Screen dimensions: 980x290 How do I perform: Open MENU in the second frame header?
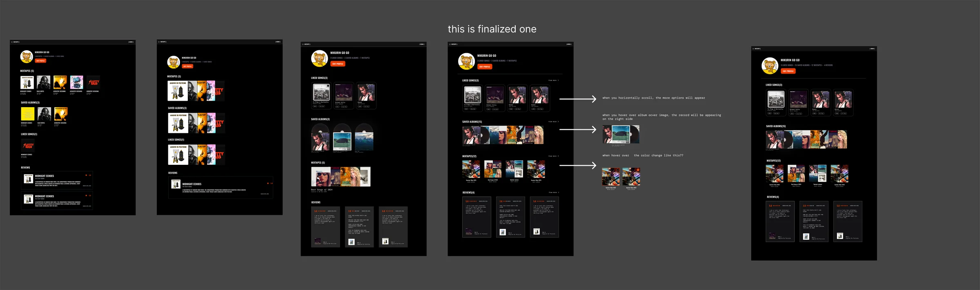pyautogui.click(x=278, y=42)
